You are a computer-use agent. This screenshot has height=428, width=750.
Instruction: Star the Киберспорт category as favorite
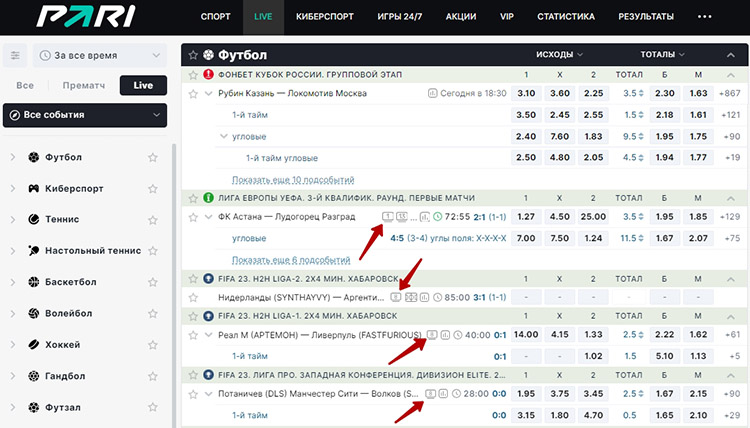153,188
